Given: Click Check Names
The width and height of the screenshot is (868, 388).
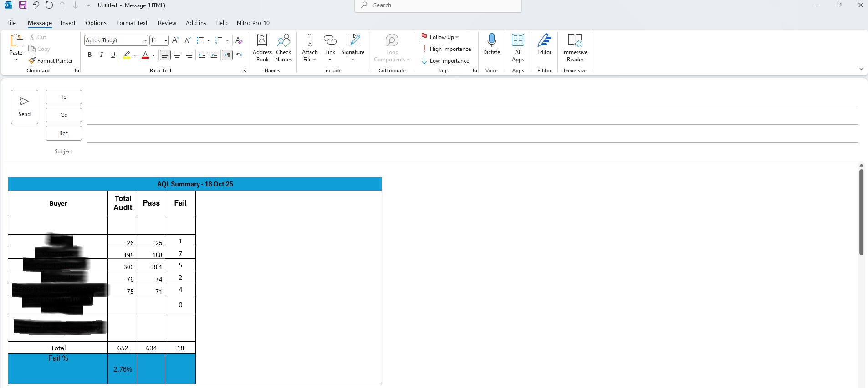Looking at the screenshot, I should 283,48.
